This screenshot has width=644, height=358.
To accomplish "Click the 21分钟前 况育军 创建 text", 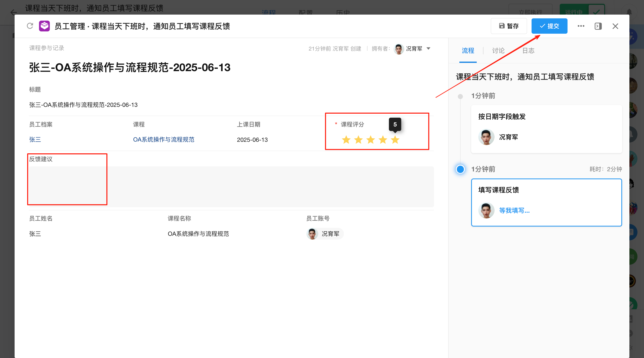I will [x=335, y=49].
